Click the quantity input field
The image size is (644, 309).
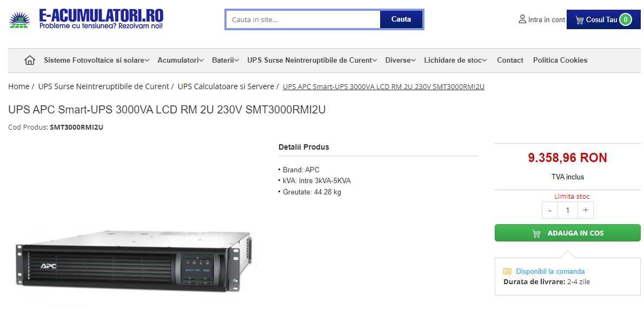(568, 210)
